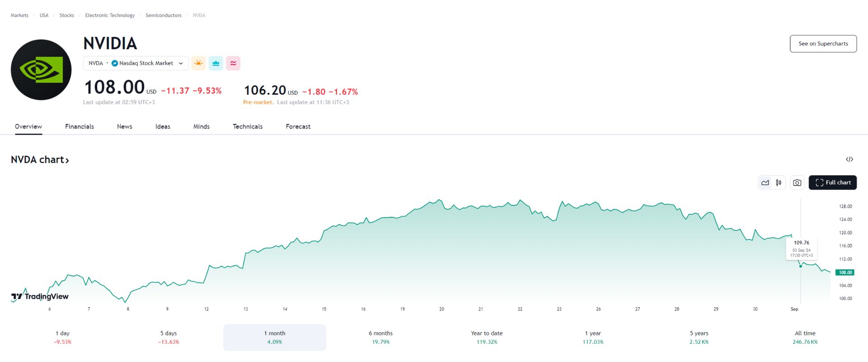Click the Pre-market label text

258,102
